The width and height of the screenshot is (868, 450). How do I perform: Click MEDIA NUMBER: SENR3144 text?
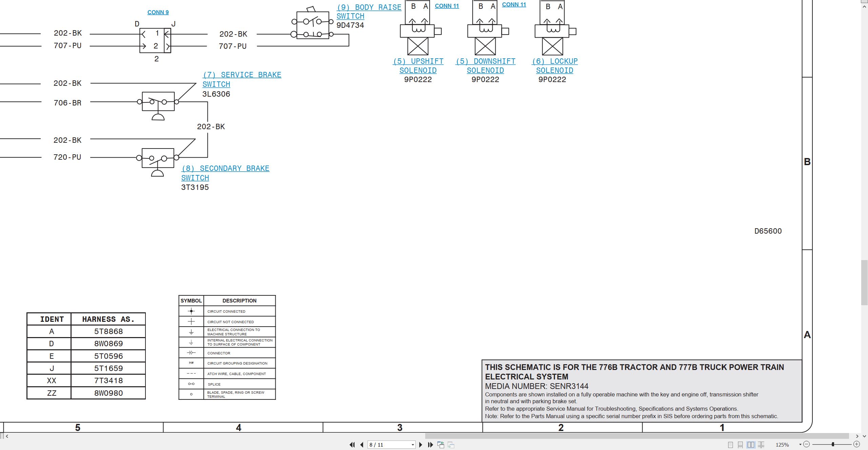pos(537,386)
